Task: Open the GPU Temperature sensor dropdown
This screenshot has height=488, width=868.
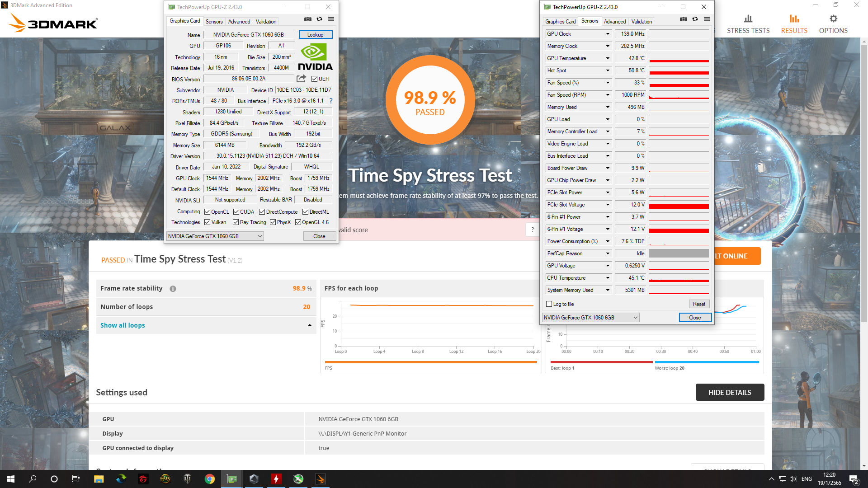Action: (608, 58)
